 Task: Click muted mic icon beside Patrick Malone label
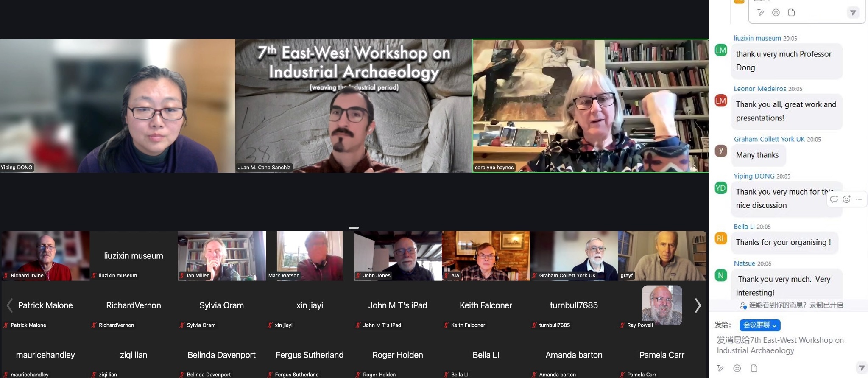click(6, 325)
